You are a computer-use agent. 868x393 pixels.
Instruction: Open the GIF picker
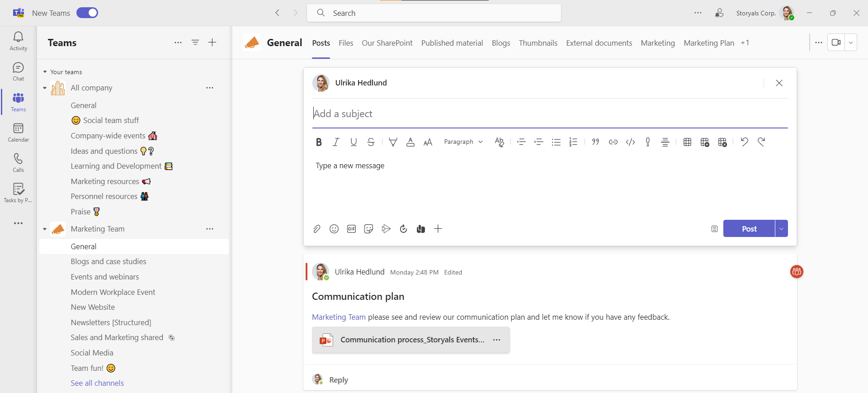(351, 229)
